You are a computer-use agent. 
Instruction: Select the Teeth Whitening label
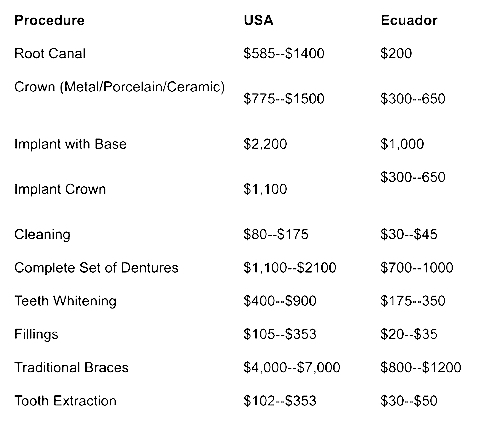pyautogui.click(x=66, y=301)
